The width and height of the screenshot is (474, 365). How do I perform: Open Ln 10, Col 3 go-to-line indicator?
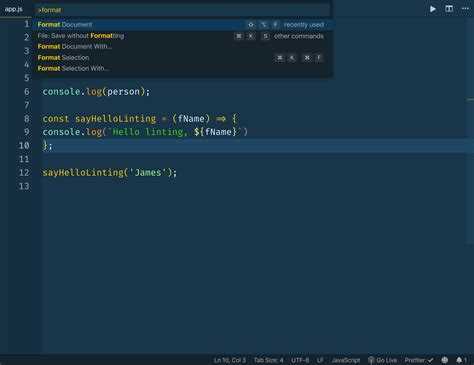coord(230,360)
